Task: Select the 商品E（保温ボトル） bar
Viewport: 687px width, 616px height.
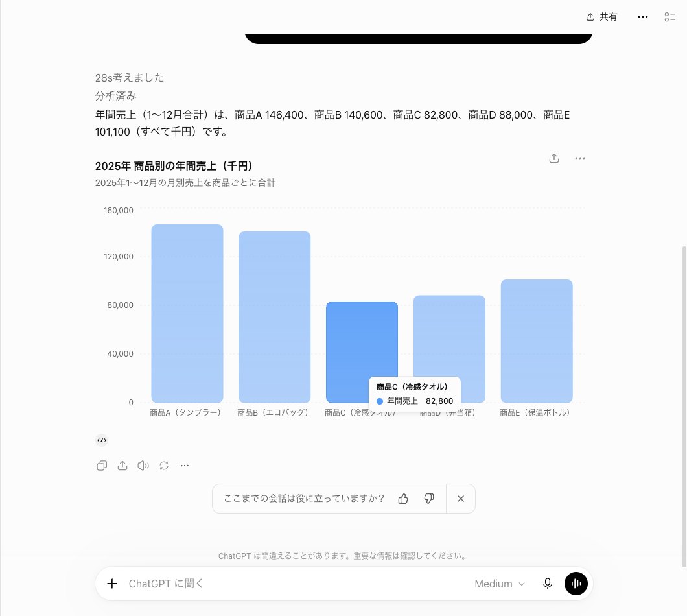Action: point(537,341)
